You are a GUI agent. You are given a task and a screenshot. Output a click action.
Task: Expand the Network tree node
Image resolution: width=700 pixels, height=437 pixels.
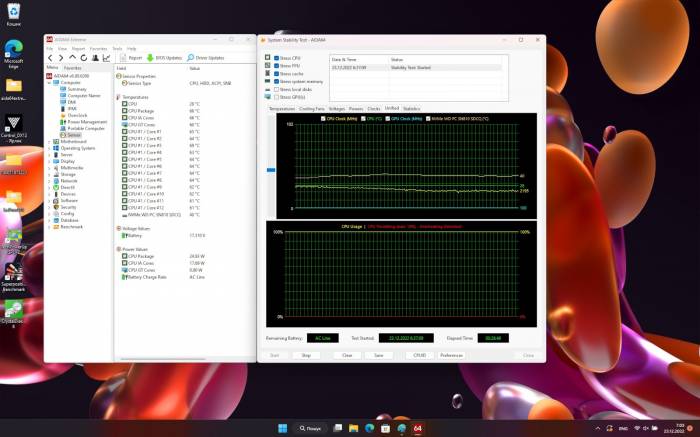tap(49, 181)
